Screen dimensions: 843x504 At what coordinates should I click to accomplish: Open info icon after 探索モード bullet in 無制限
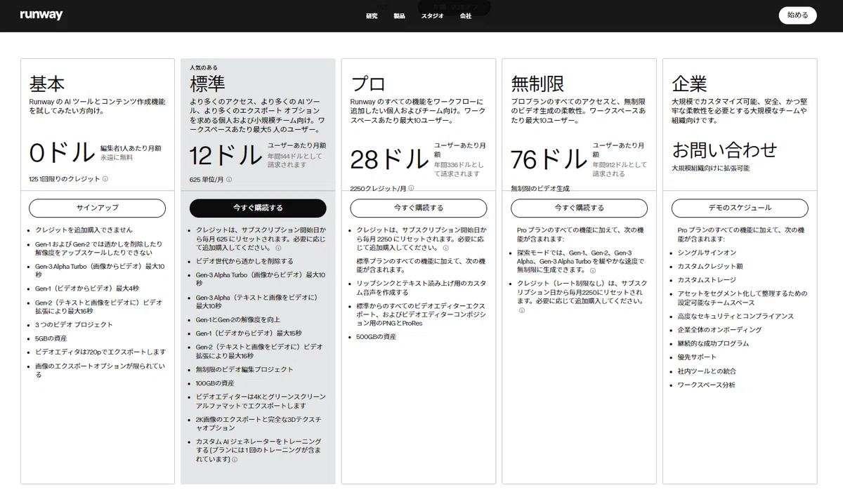coord(593,270)
